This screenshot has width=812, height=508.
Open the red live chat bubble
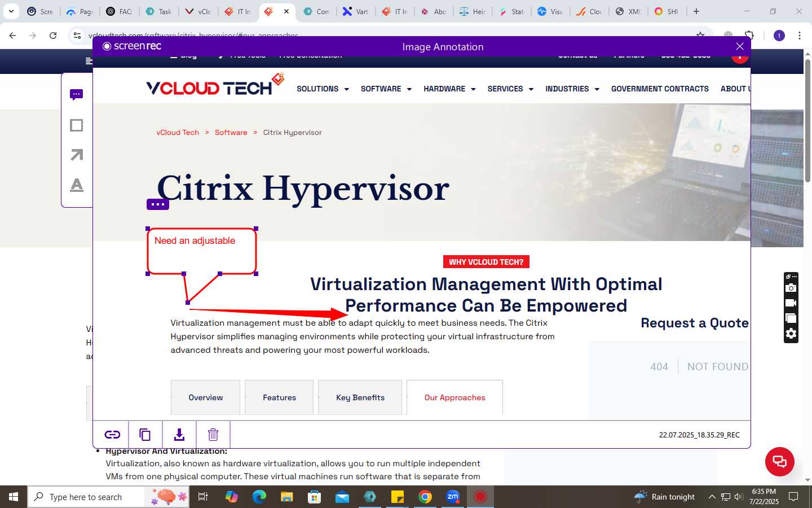[780, 461]
